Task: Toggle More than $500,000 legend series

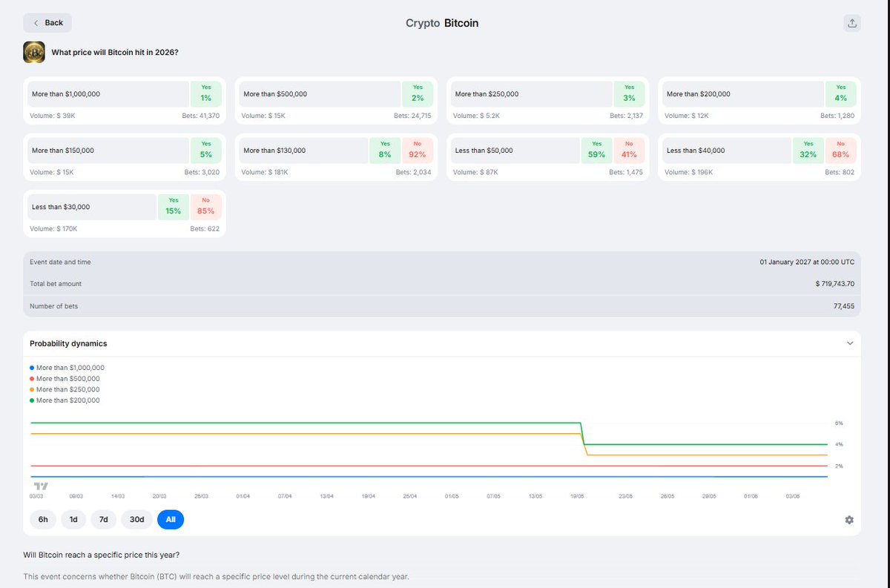Action: click(65, 378)
